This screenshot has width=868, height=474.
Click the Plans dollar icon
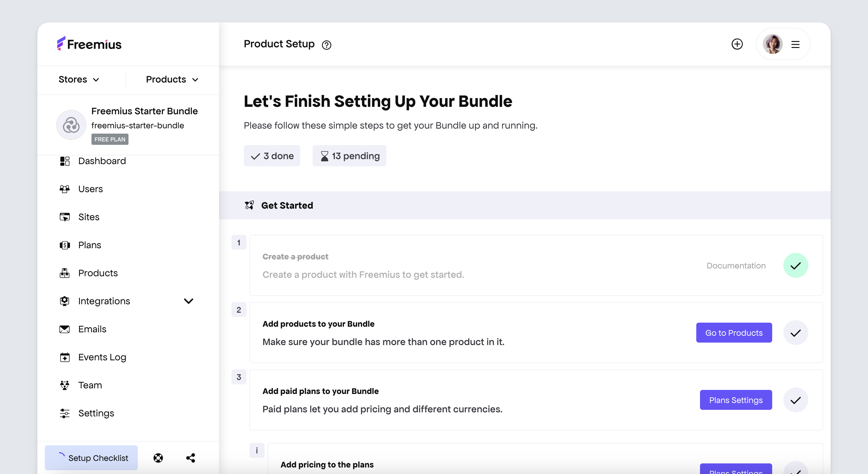coord(65,245)
